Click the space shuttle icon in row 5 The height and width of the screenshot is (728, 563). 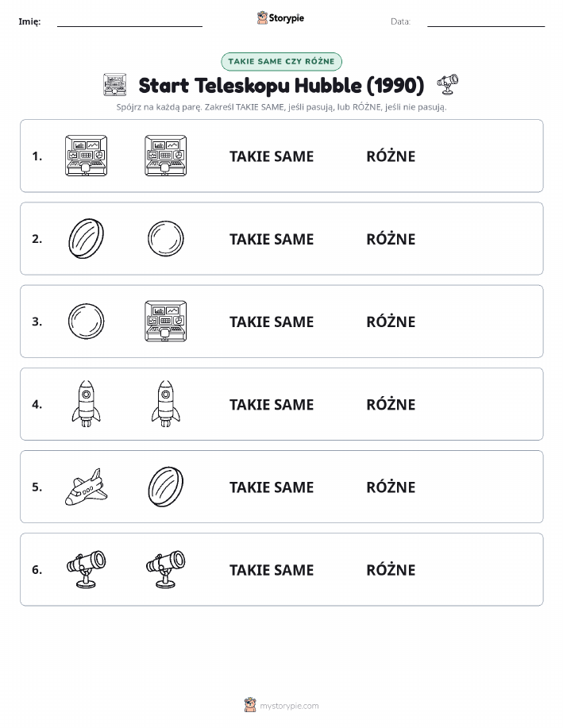86,487
